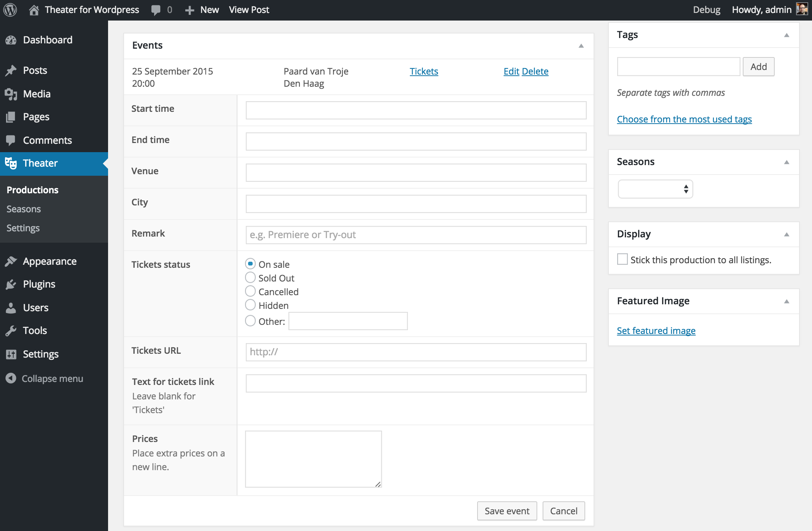812x531 pixels.
Task: Click the Users sidebar icon
Action: coord(11,308)
